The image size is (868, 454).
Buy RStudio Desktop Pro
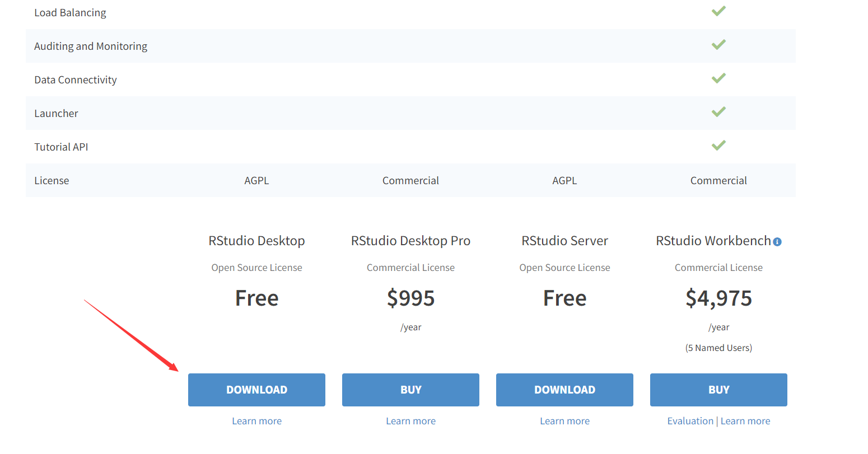[410, 390]
